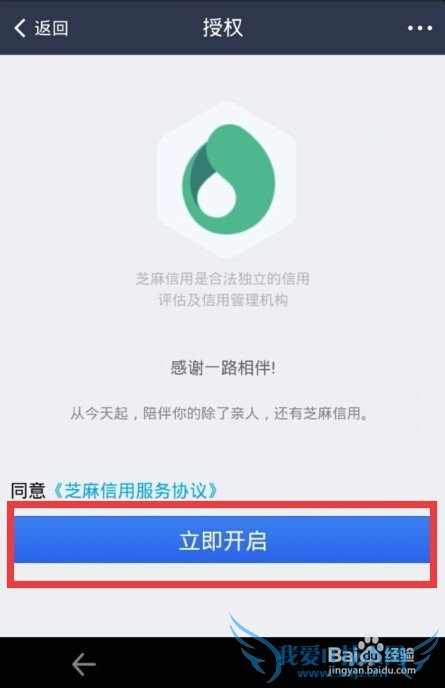Click the 从今天起 companionship message text
445x688 pixels.
point(219,413)
